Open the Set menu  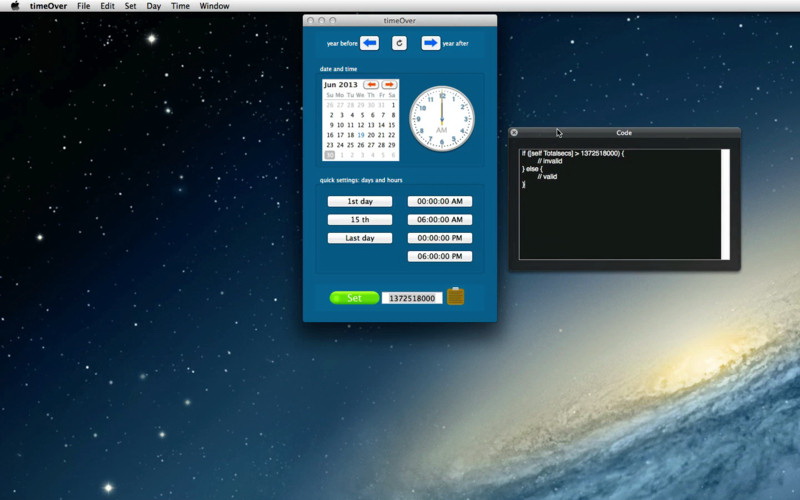coord(130,6)
